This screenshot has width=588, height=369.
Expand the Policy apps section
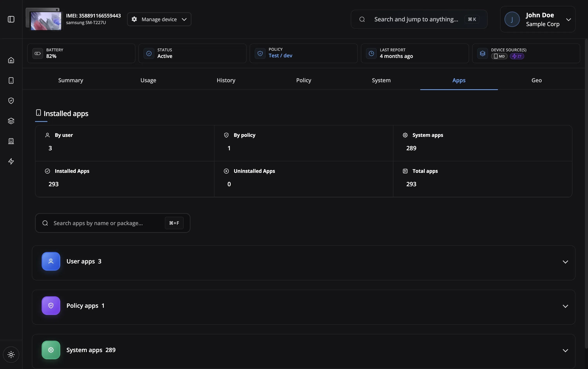pos(566,306)
